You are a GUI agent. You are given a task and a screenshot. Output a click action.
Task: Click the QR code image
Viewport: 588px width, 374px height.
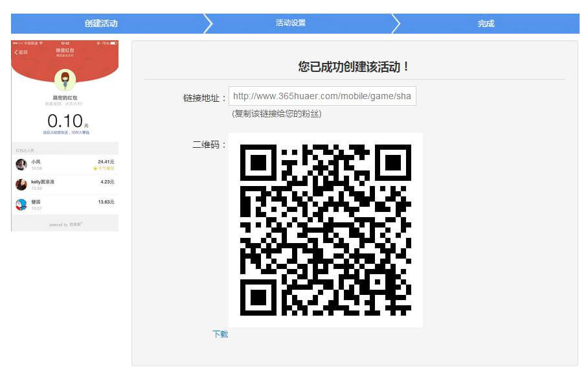click(326, 230)
